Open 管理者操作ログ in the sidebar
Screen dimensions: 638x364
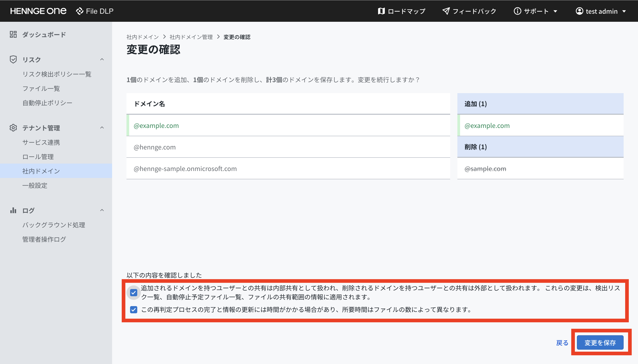(x=44, y=239)
